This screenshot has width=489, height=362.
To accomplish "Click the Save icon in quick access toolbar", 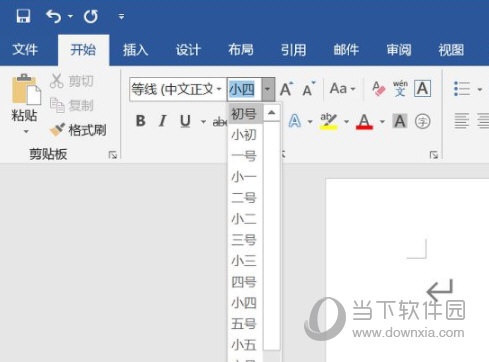I will click(x=23, y=16).
